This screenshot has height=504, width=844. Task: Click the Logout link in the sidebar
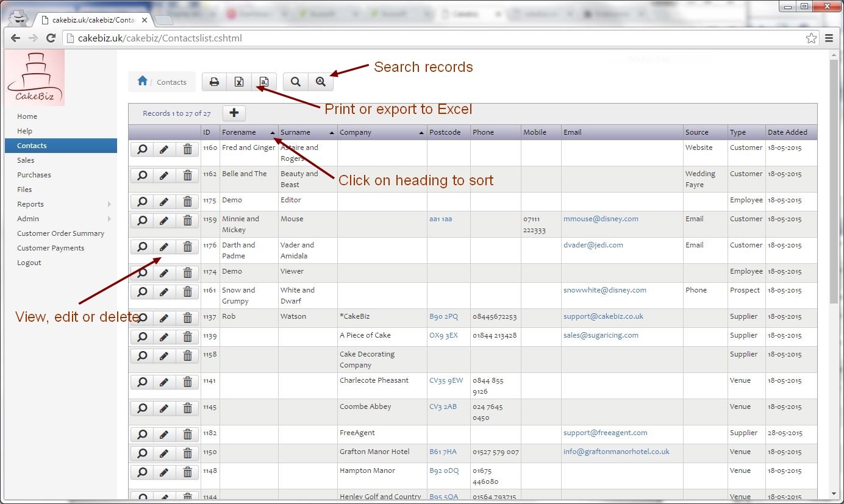(29, 263)
